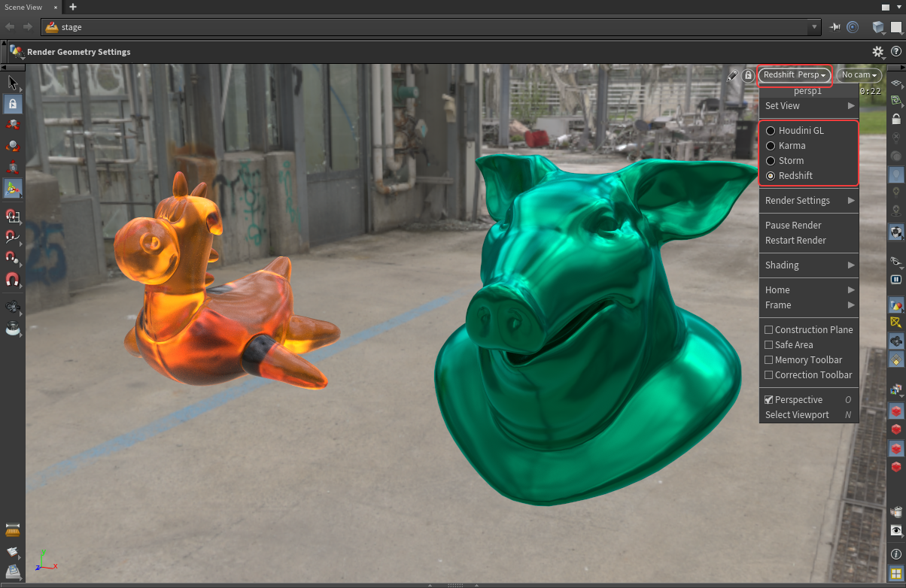Click the Redshift Persp viewport dropdown

pyautogui.click(x=795, y=75)
